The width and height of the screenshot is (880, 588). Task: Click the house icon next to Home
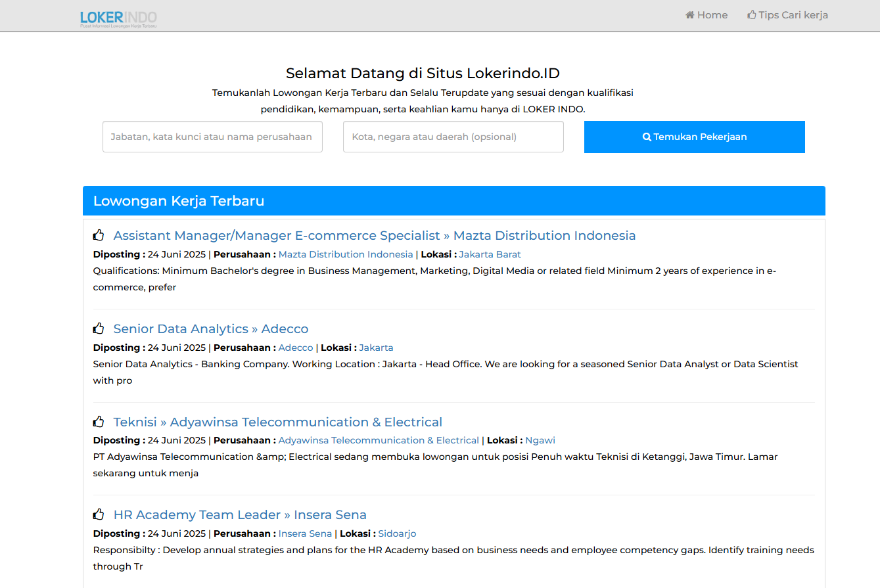(x=689, y=14)
